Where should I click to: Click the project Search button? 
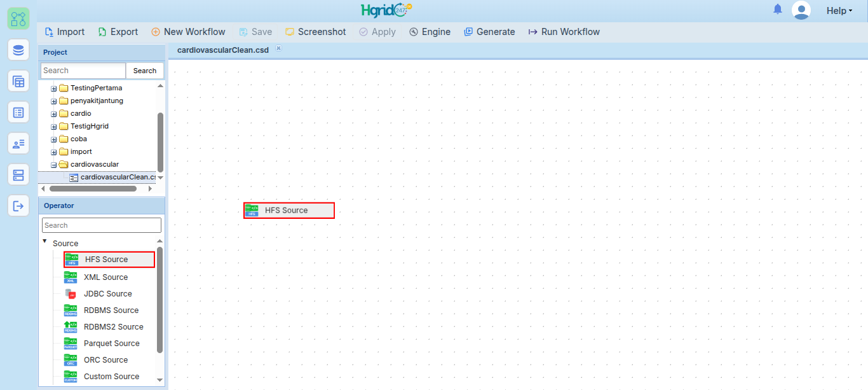(x=145, y=71)
